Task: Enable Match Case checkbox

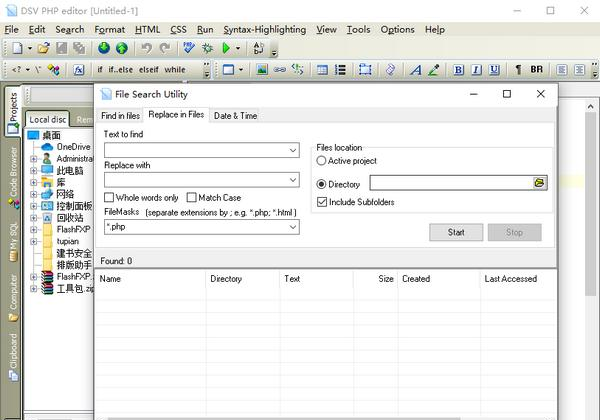Action: [191, 197]
